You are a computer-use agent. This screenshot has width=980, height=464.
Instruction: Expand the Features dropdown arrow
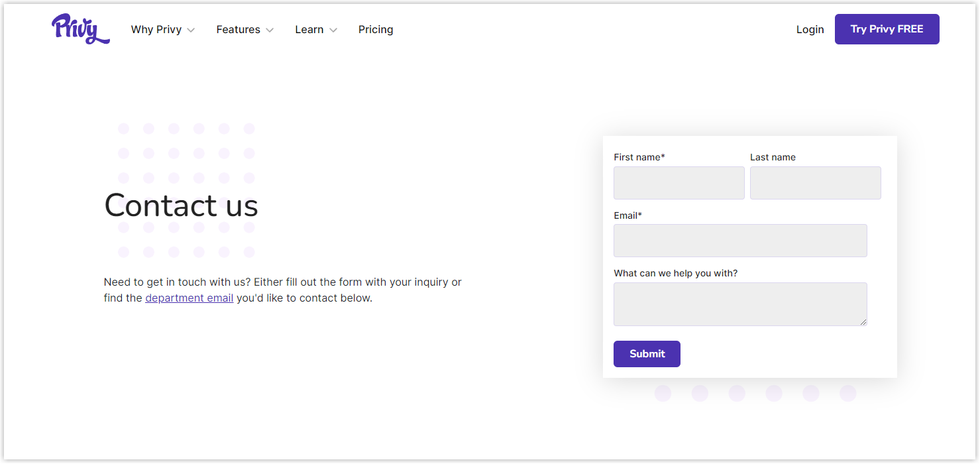270,30
